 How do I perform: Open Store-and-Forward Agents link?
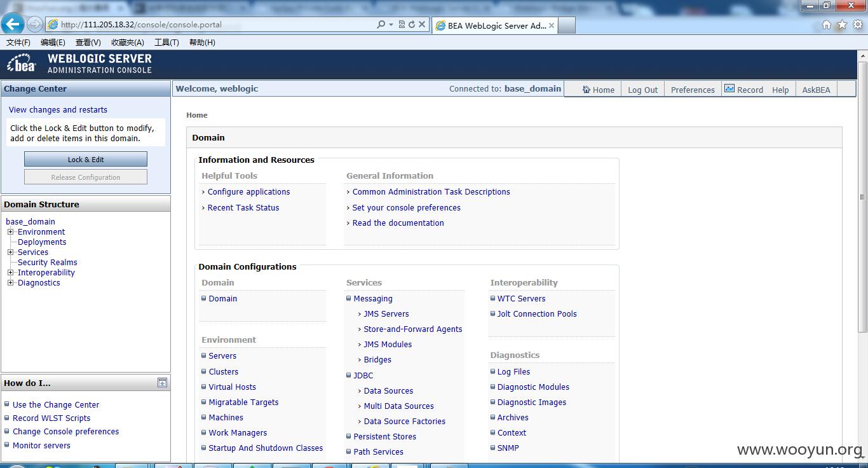(413, 329)
